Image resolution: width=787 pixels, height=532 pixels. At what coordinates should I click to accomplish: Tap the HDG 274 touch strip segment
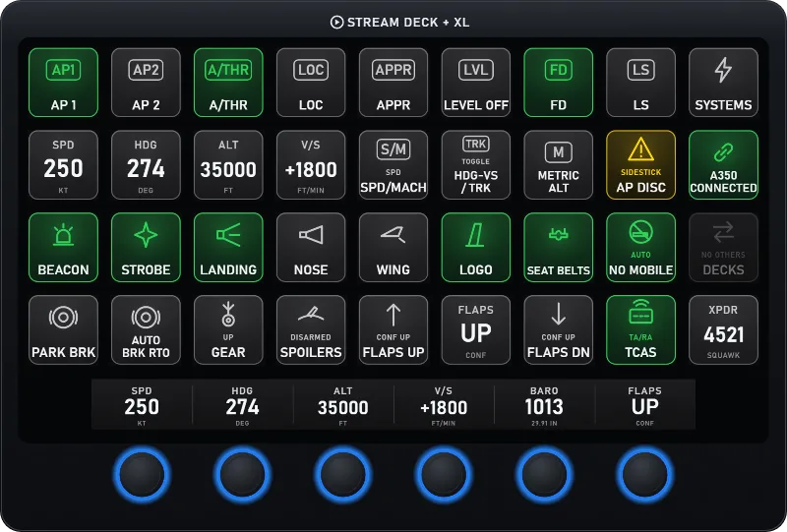click(242, 404)
